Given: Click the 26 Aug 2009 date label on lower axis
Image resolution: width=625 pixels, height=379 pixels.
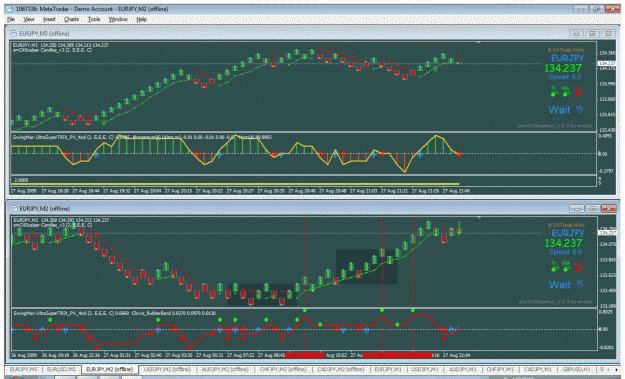Looking at the screenshot, I should pos(24,355).
